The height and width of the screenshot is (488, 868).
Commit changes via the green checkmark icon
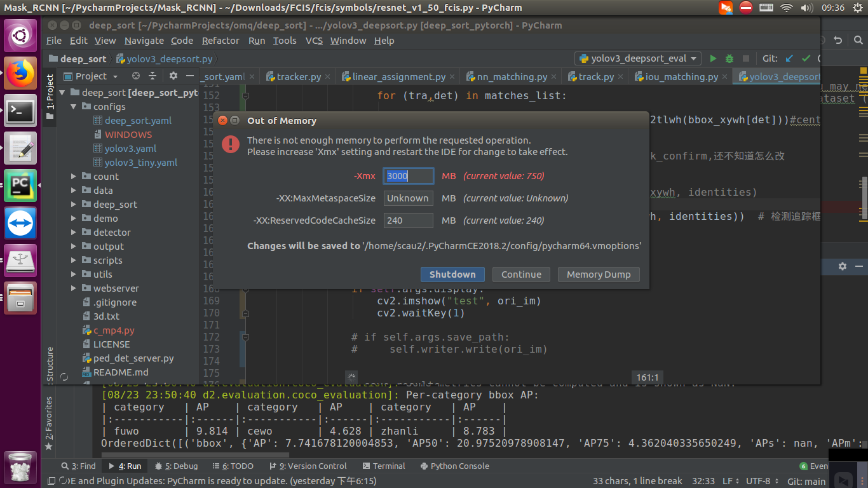pos(806,58)
